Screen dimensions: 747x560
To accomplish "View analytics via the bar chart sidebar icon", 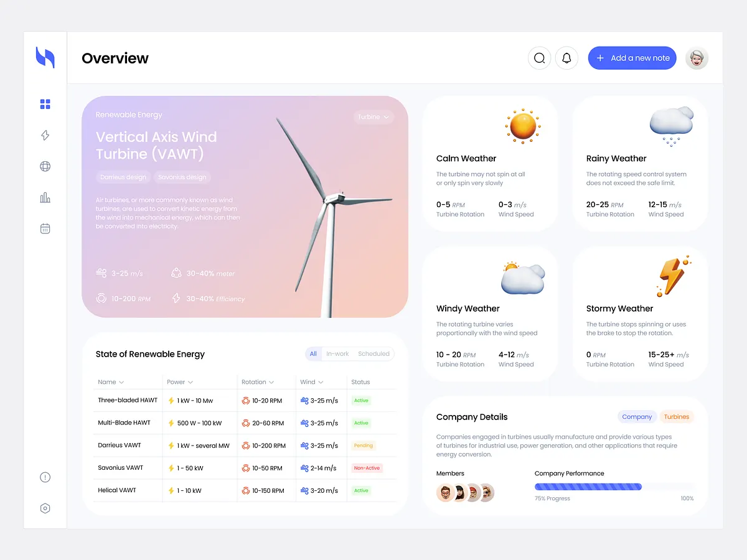I will [x=45, y=197].
